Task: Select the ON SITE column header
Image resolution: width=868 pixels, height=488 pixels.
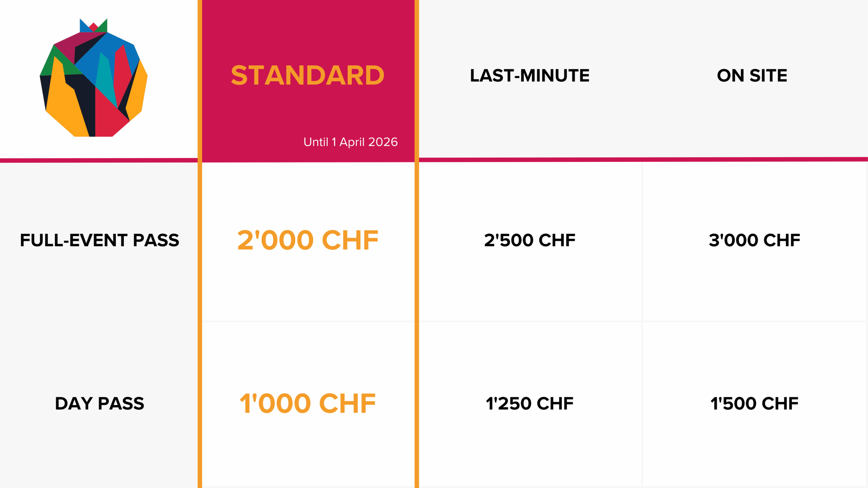Action: [752, 75]
